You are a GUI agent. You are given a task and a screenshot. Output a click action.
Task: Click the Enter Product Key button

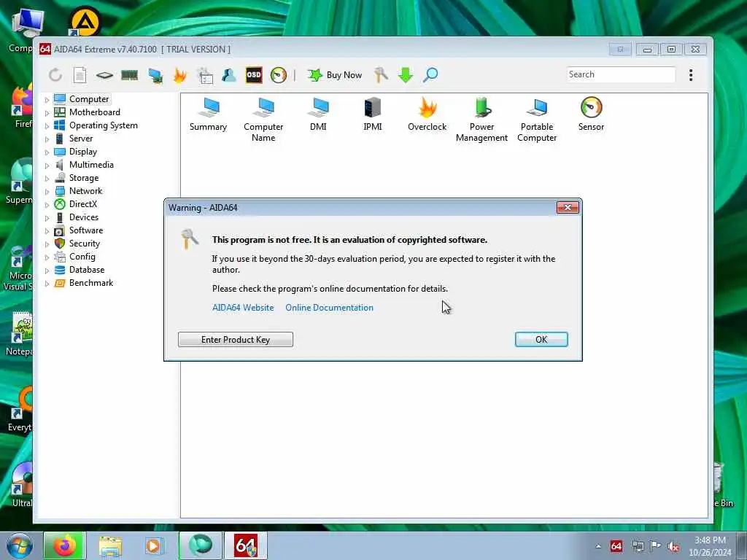coord(236,340)
